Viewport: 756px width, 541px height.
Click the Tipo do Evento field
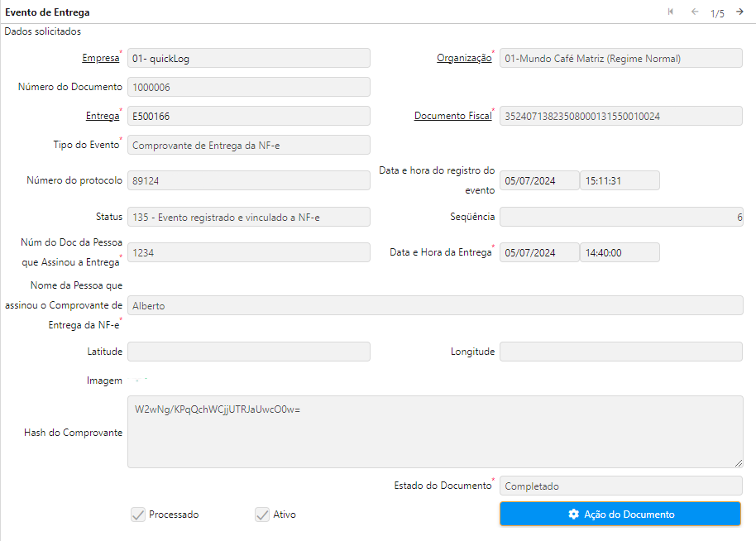point(249,145)
